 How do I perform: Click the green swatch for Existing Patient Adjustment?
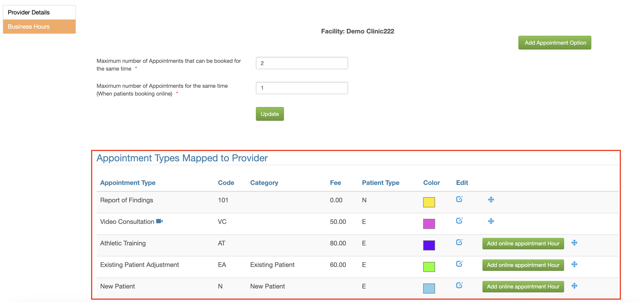pyautogui.click(x=429, y=267)
